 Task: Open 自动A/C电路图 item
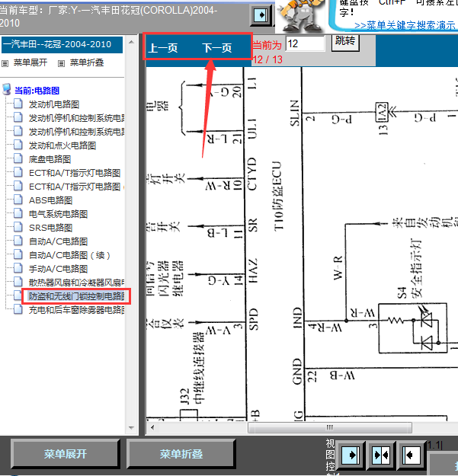59,241
